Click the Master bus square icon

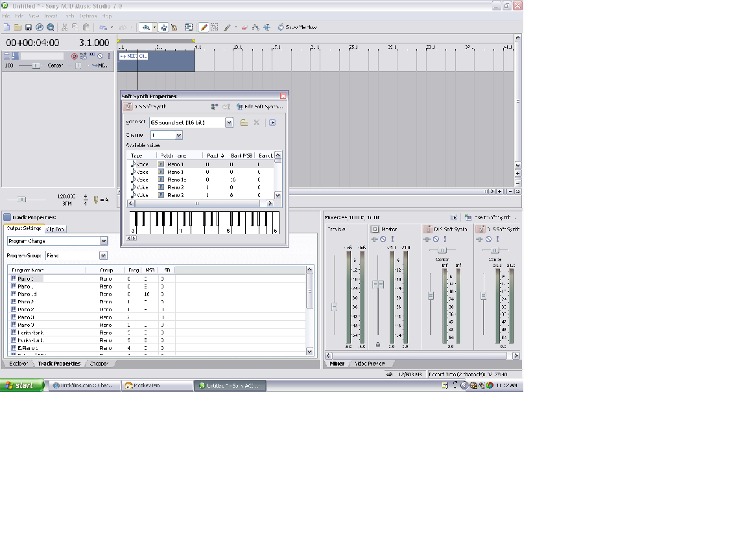(x=375, y=229)
